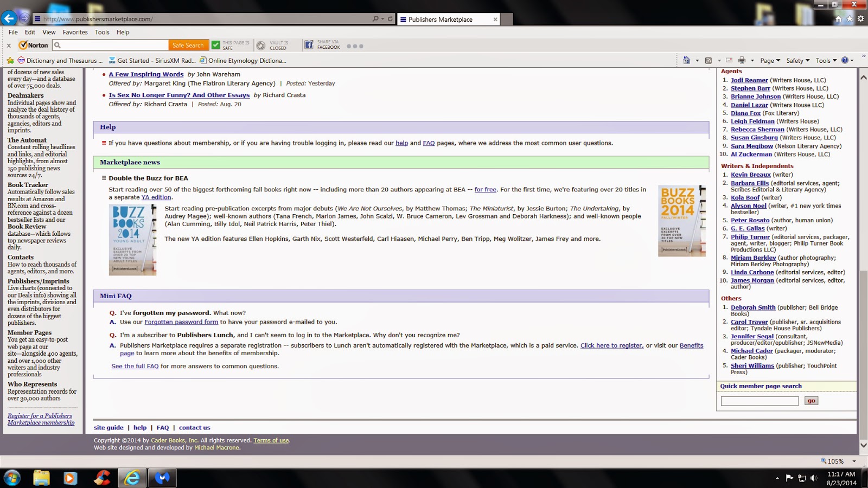The width and height of the screenshot is (868, 488).
Task: Open the home page icon near window controls
Action: [838, 19]
